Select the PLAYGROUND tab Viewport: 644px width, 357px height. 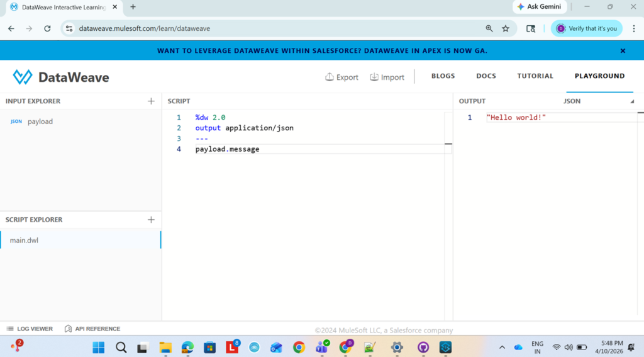coord(599,76)
